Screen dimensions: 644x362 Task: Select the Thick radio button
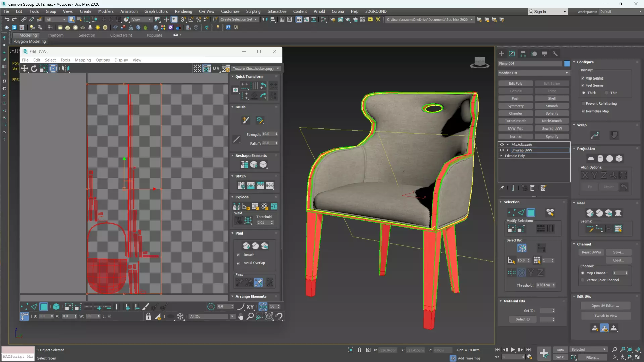click(584, 93)
